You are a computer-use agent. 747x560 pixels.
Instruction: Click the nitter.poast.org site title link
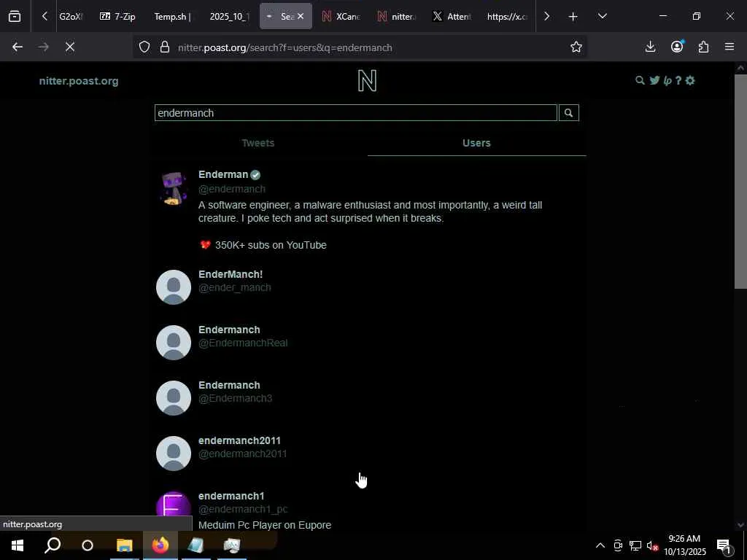pos(79,81)
